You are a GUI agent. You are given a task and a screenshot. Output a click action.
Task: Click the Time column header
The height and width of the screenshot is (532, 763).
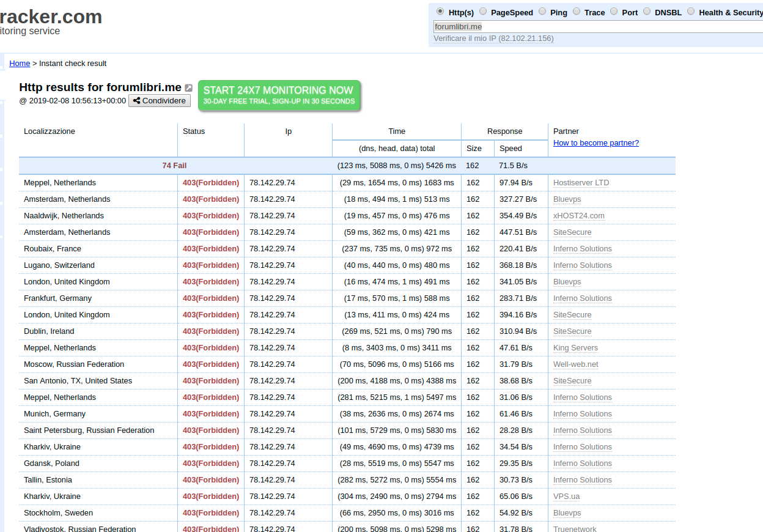pyautogui.click(x=397, y=131)
